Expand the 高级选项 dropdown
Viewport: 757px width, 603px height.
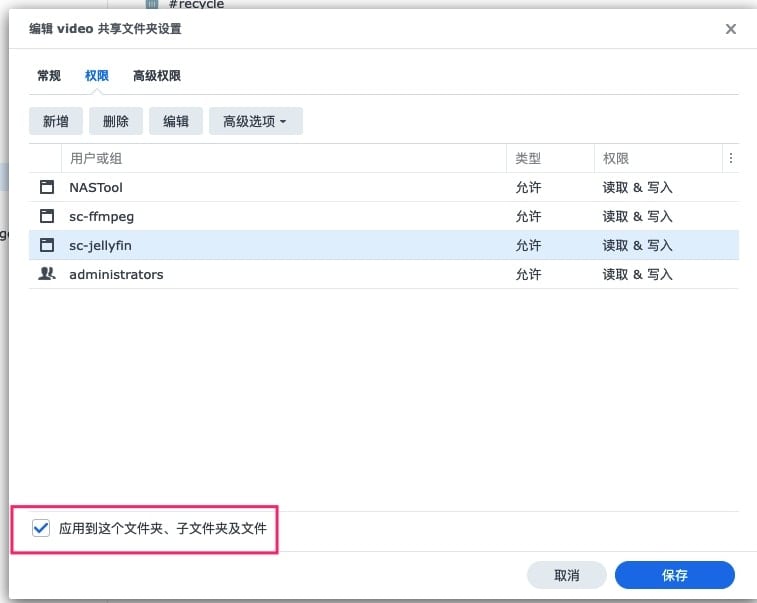255,121
